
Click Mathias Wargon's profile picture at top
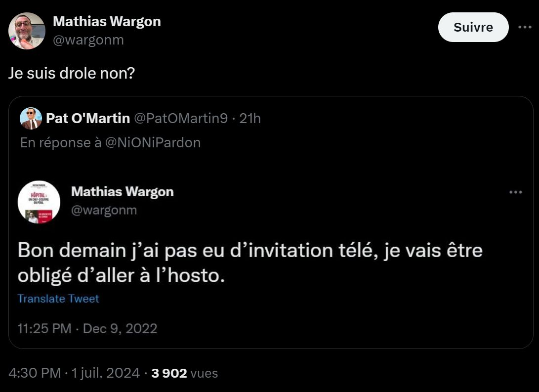click(x=27, y=31)
